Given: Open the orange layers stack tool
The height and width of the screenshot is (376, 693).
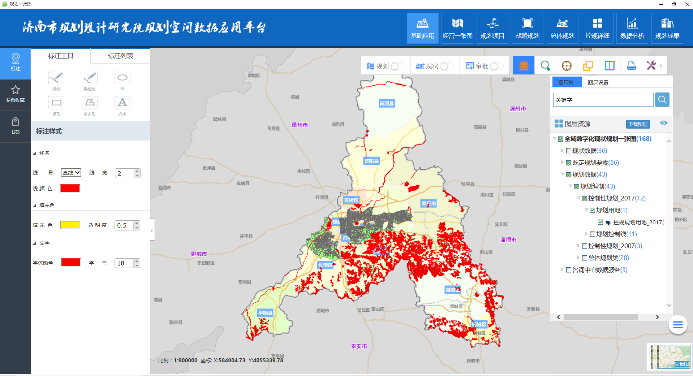Looking at the screenshot, I should point(524,66).
